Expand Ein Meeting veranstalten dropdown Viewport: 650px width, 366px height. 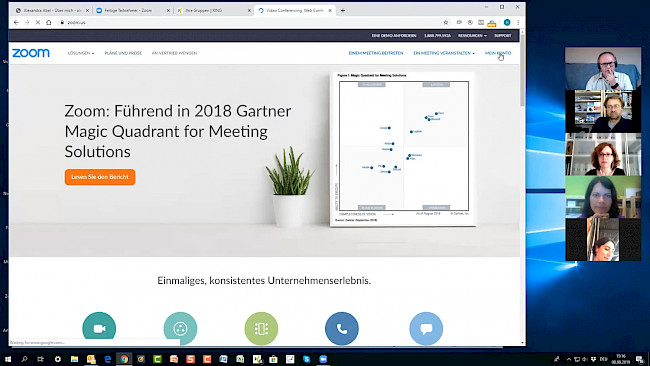coord(444,53)
